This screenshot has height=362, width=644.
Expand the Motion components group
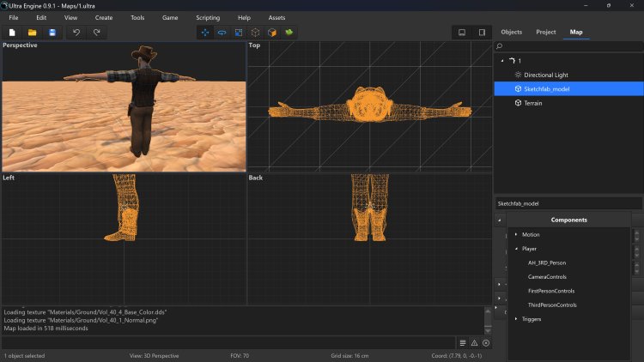516,234
